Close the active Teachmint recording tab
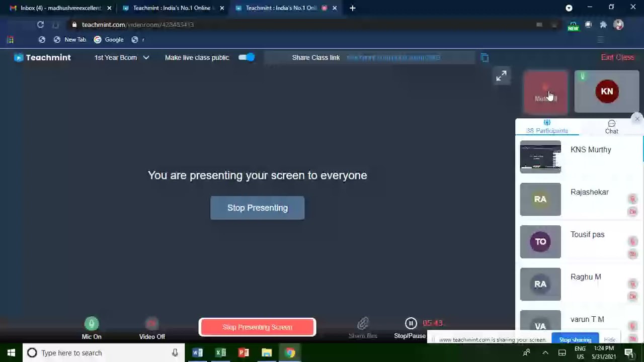This screenshot has width=644, height=362. [335, 8]
